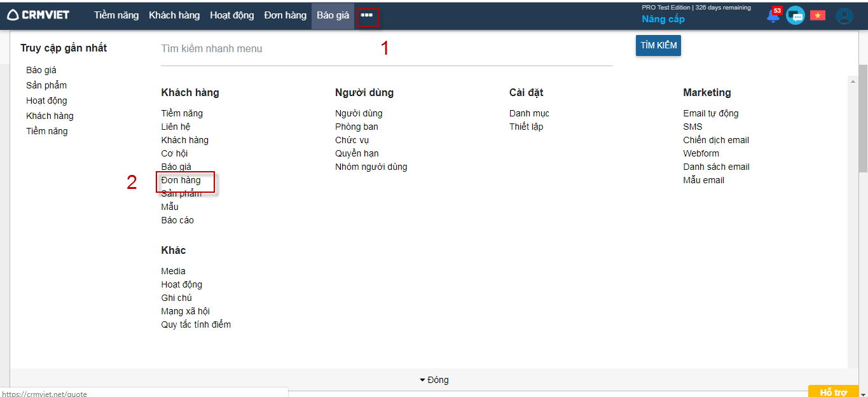Open Đơn hàng under Khách hàng section
Viewport: 868px width, 397px height.
point(181,180)
